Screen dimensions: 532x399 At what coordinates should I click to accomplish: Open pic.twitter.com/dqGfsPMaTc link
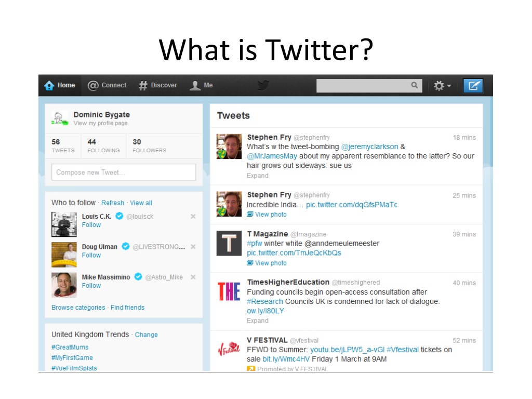(352, 205)
